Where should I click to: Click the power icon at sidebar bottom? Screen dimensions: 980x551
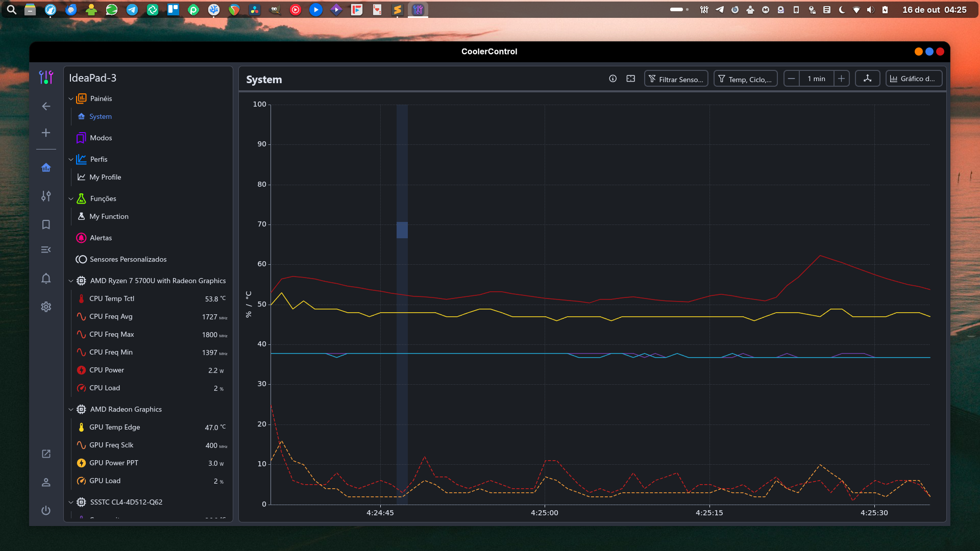pyautogui.click(x=46, y=510)
